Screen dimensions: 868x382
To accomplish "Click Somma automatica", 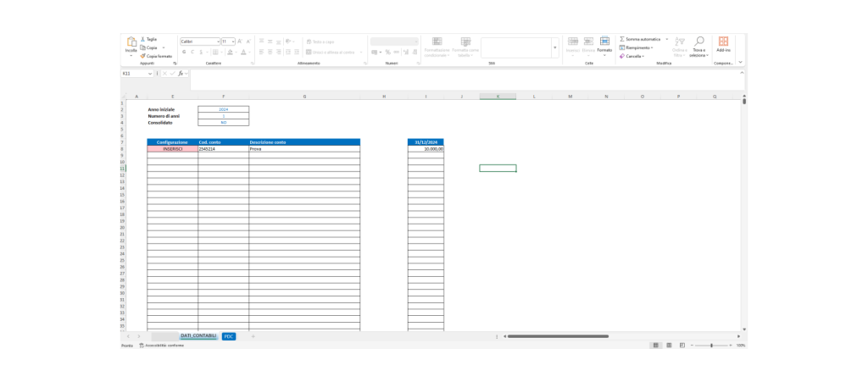I will click(x=640, y=39).
